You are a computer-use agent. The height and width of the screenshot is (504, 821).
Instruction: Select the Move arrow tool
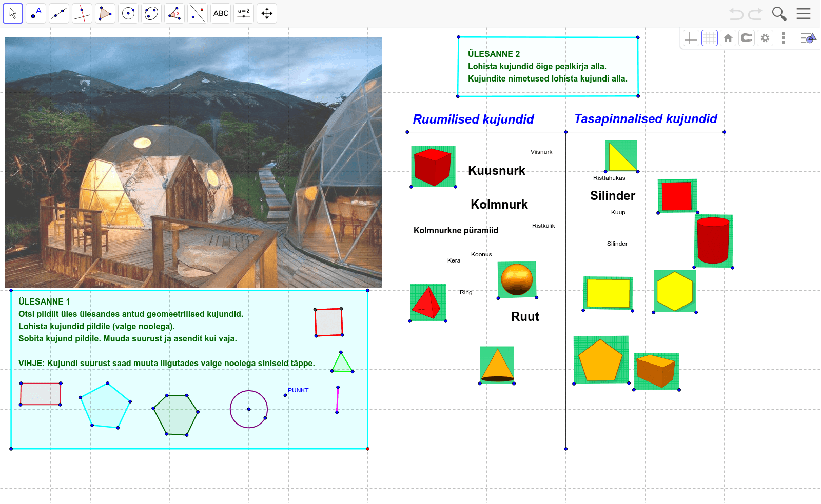pos(13,13)
